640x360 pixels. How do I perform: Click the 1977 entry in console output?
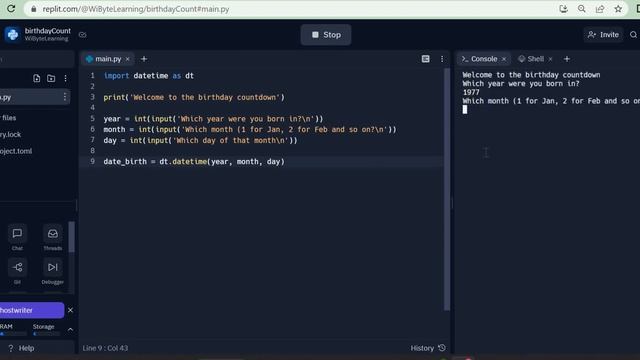(471, 92)
